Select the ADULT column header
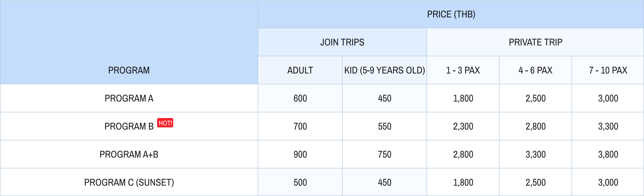Image resolution: width=644 pixels, height=196 pixels. point(300,70)
